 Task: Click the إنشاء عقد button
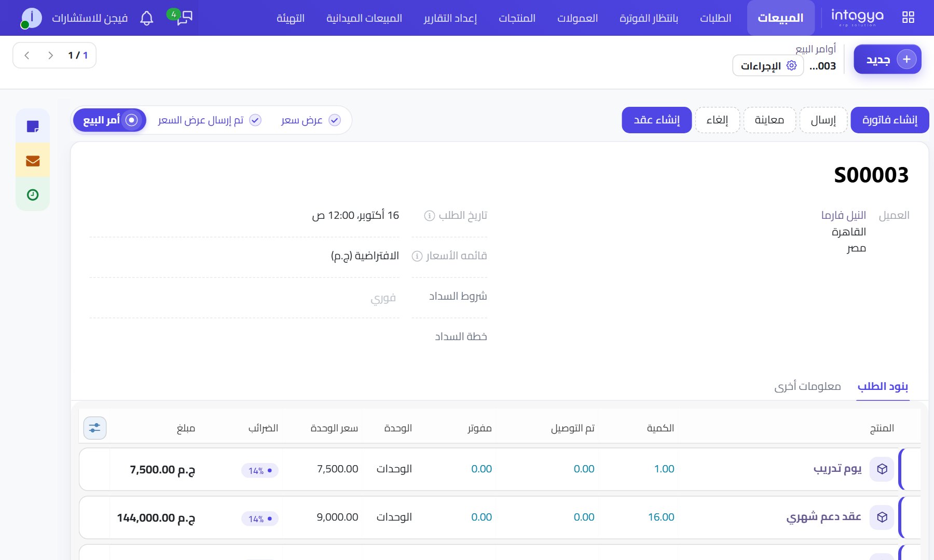pos(657,120)
